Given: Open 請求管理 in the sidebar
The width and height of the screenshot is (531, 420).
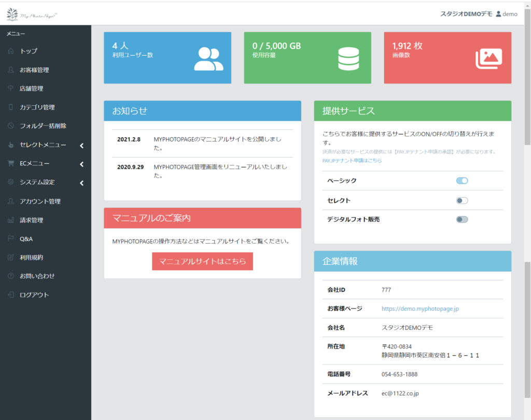Looking at the screenshot, I should coord(31,220).
